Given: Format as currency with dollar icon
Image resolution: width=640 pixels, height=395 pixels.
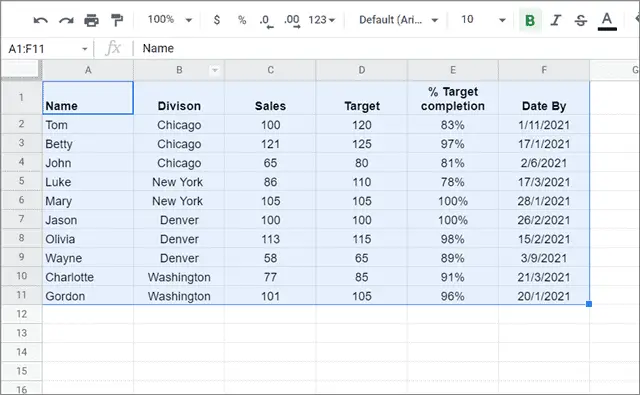Looking at the screenshot, I should tap(217, 20).
